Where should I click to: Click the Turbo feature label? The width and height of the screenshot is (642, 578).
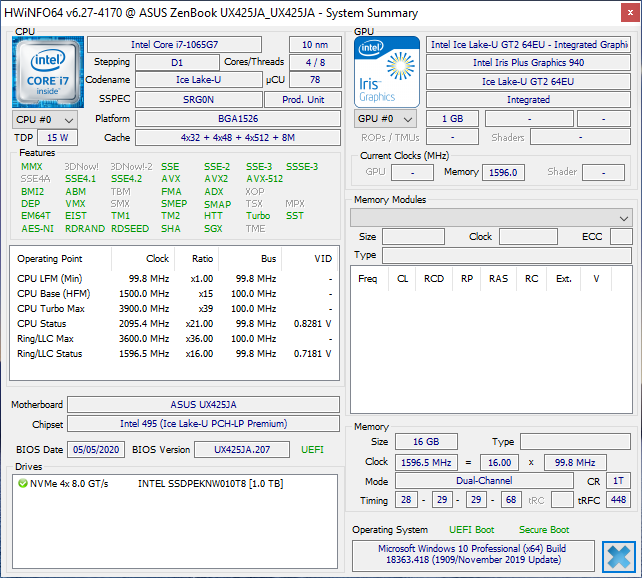(258, 216)
